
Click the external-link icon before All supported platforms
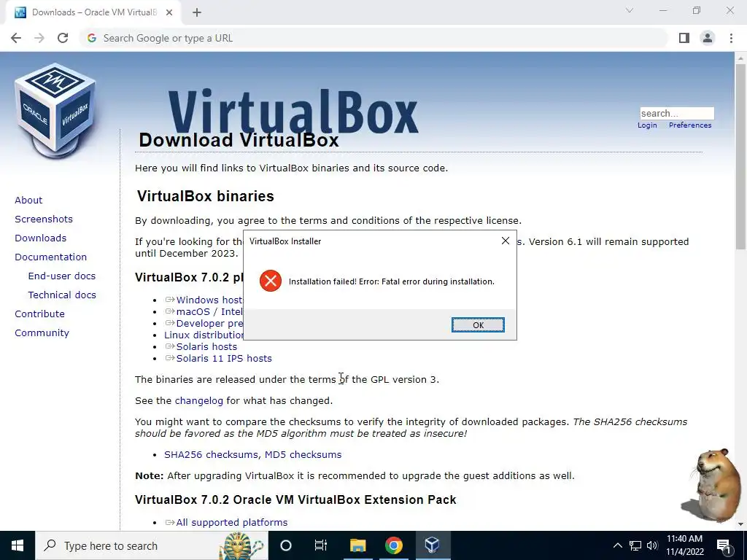[x=169, y=522]
